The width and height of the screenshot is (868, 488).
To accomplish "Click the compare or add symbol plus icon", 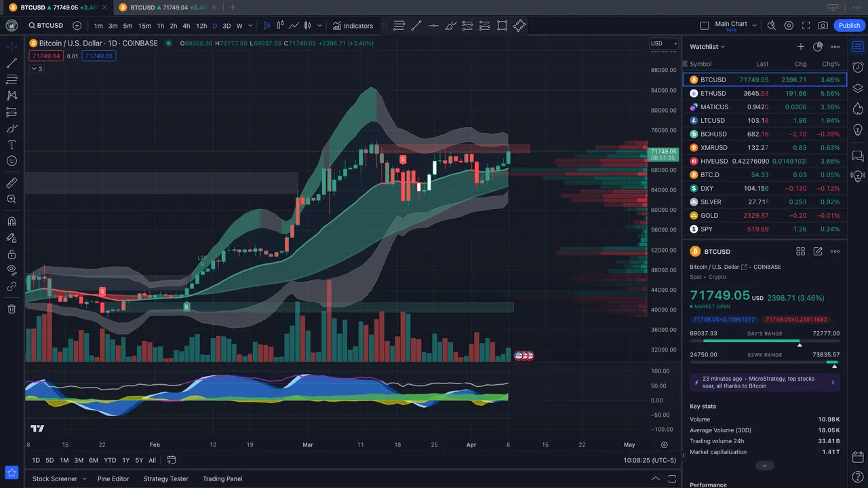I will pyautogui.click(x=77, y=26).
